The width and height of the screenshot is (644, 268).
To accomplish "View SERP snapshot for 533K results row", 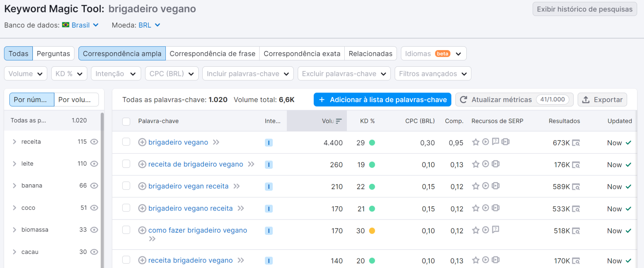I will (x=576, y=209).
